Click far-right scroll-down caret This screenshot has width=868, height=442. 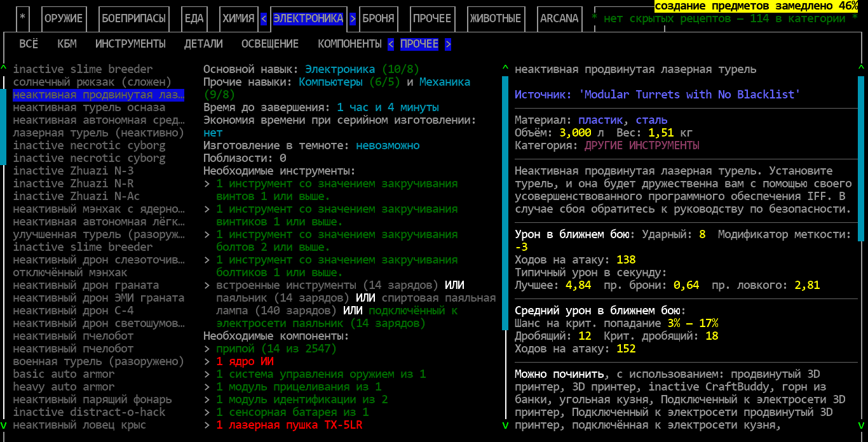coord(861,425)
